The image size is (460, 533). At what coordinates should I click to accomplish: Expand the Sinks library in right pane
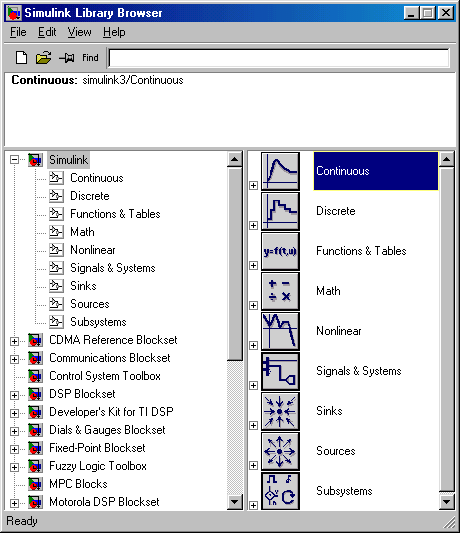coord(253,426)
